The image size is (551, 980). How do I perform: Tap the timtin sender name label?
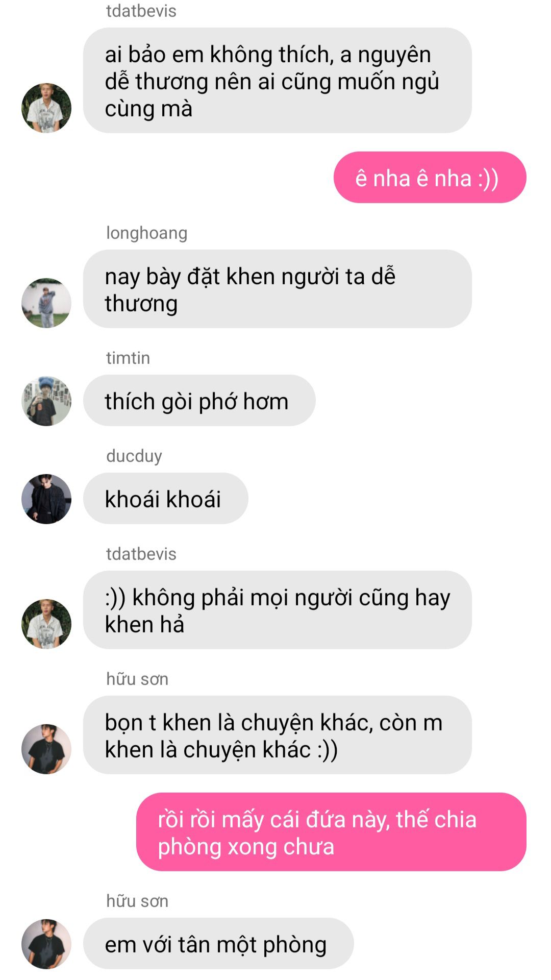click(128, 358)
